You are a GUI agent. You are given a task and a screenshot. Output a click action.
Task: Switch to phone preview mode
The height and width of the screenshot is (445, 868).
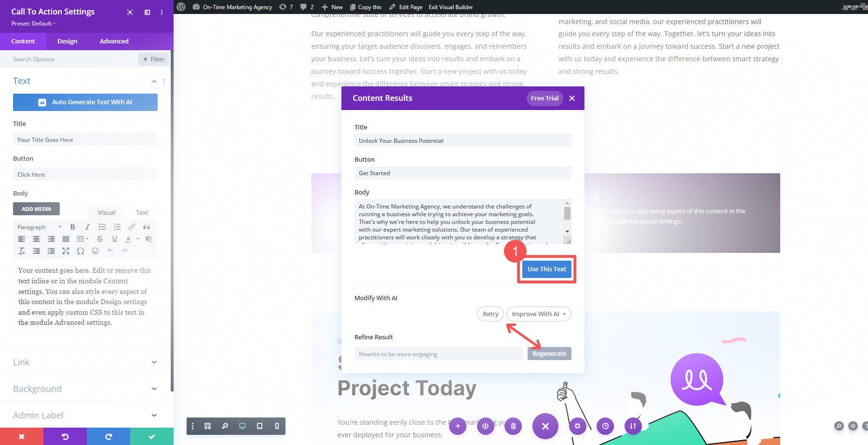click(277, 426)
